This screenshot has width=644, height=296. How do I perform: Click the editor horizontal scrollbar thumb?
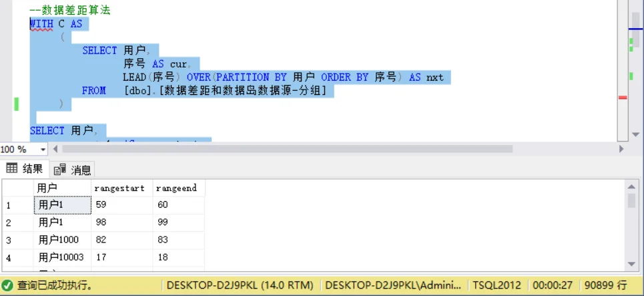(287, 149)
